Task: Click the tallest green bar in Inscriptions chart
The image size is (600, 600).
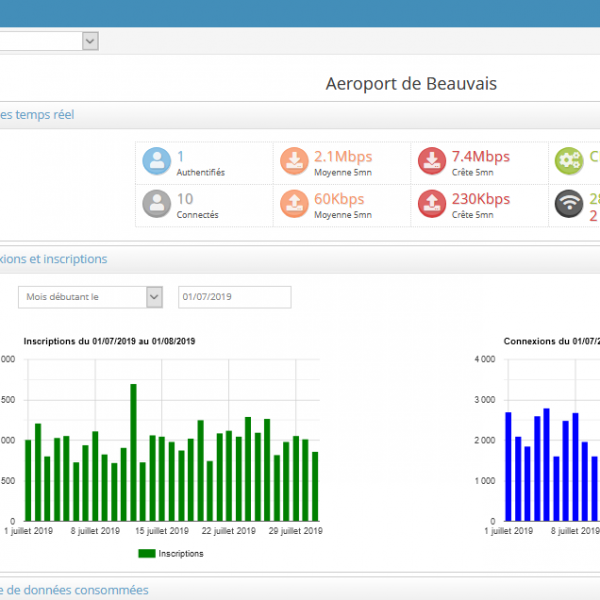Action: (x=133, y=452)
